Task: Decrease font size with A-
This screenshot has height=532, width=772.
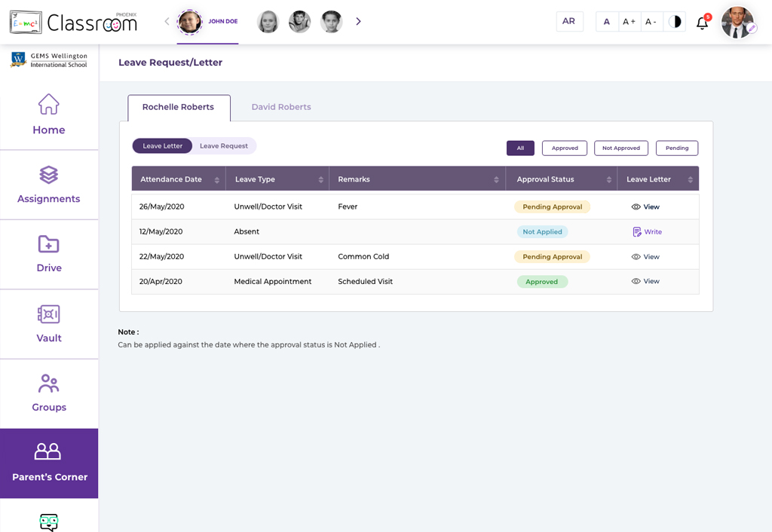Action: pyautogui.click(x=651, y=22)
